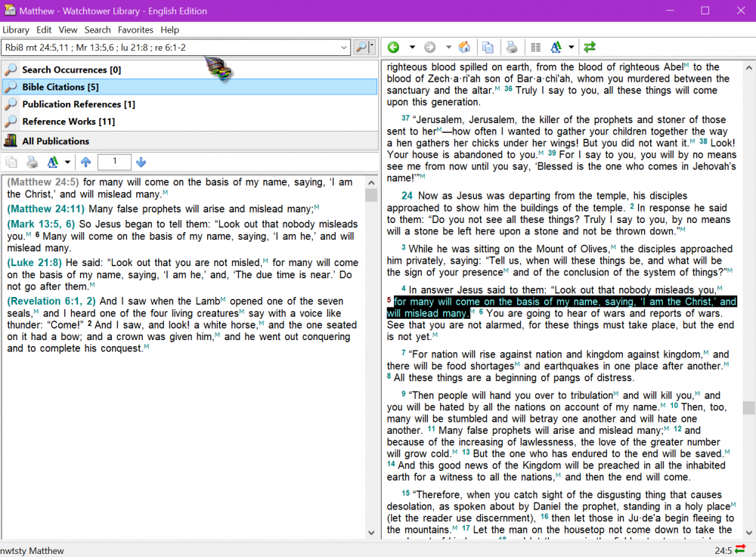The width and height of the screenshot is (756, 557).
Task: Open the Library menu
Action: (x=16, y=29)
